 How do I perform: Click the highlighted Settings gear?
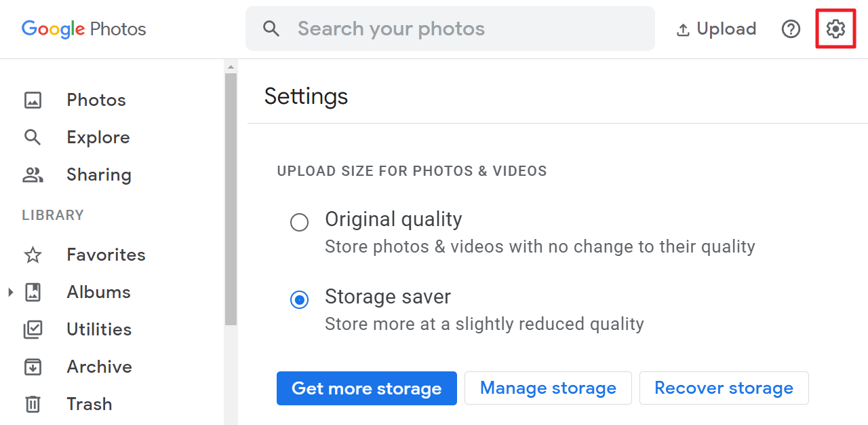pos(835,29)
